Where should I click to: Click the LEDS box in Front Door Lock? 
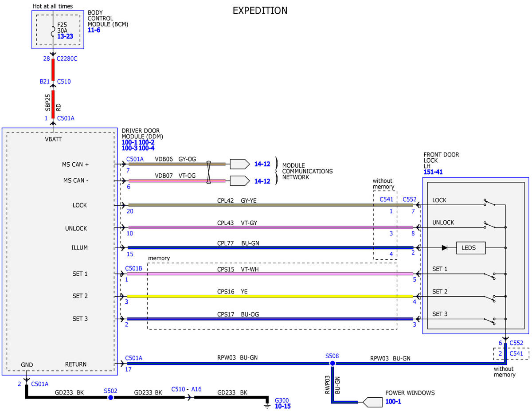[x=471, y=248]
